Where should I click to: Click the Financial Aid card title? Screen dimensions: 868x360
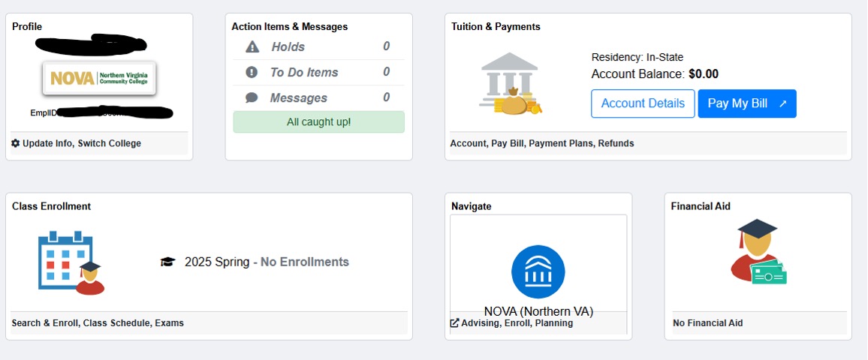pos(701,206)
